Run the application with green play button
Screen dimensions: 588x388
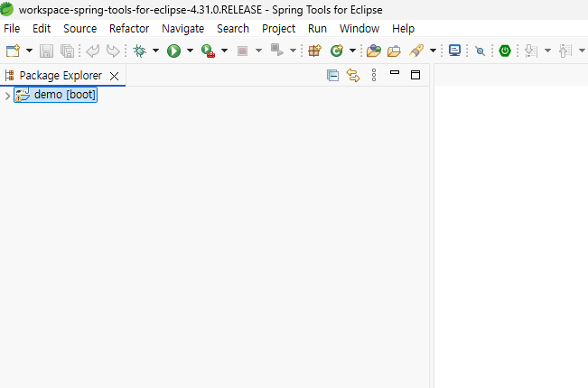coord(173,51)
